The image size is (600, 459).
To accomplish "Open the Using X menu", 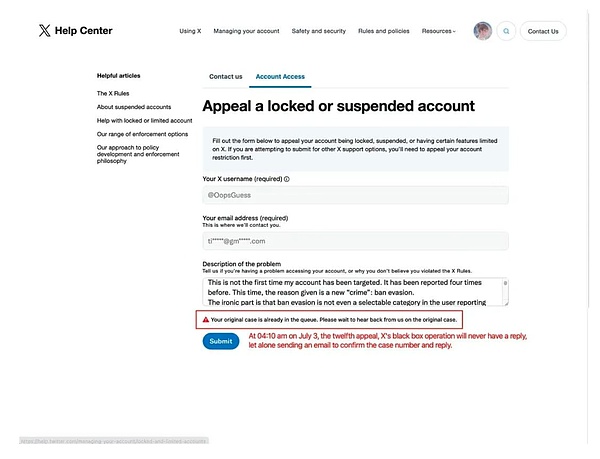I will point(189,31).
